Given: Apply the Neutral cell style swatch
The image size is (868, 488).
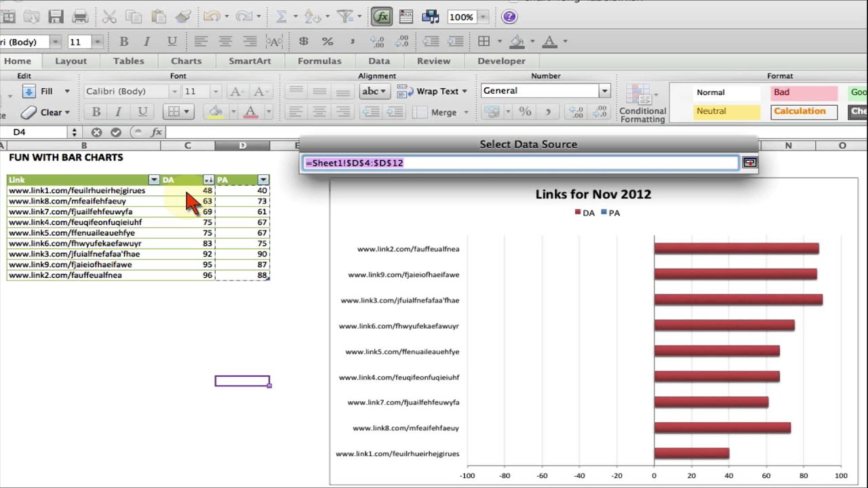Looking at the screenshot, I should tap(726, 111).
